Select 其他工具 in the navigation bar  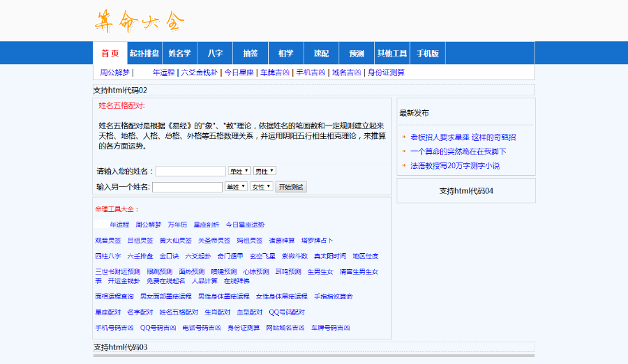tap(392, 54)
